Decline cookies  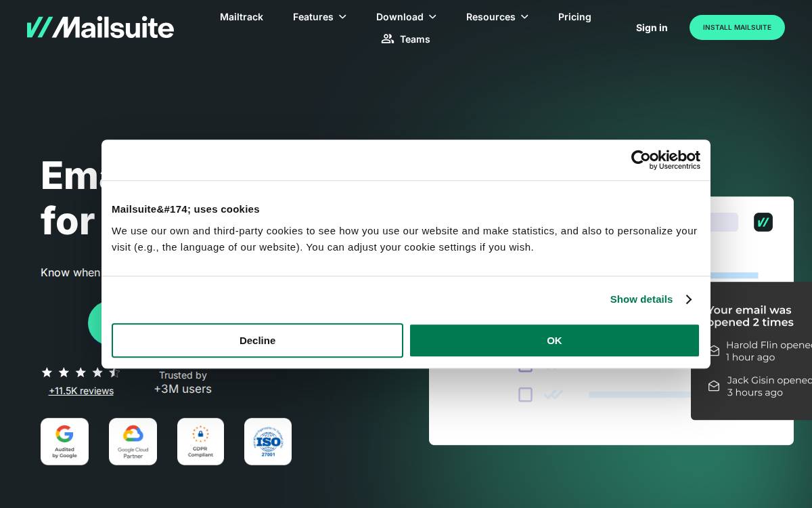(257, 340)
